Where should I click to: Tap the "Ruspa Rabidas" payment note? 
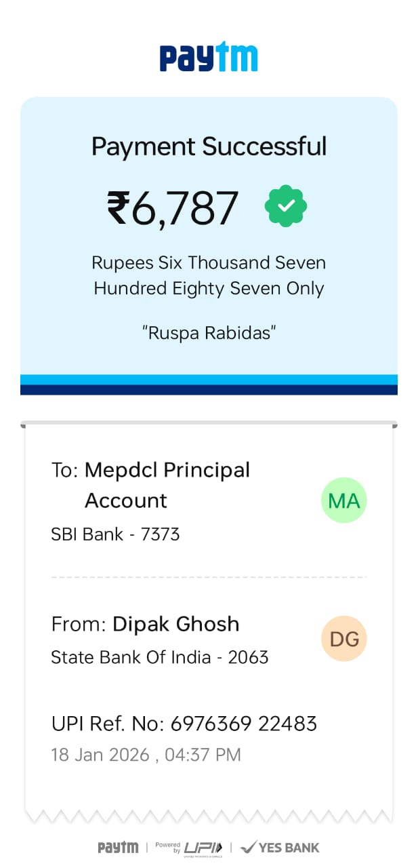[209, 332]
